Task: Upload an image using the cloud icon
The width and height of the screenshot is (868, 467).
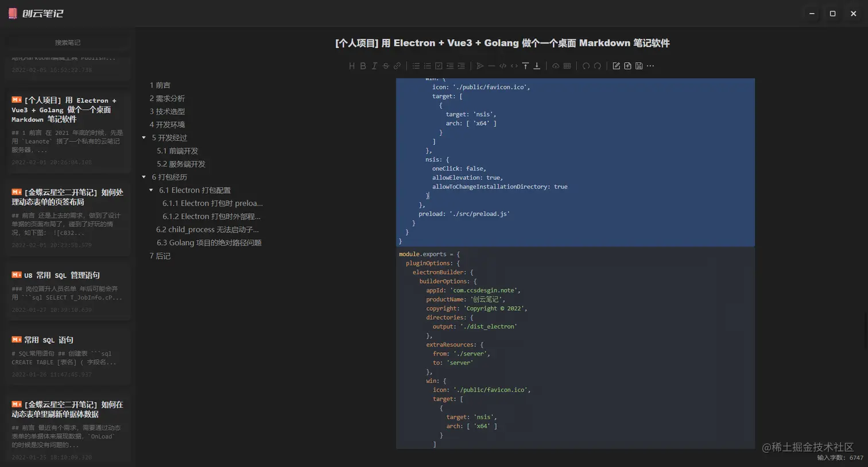Action: (x=556, y=66)
